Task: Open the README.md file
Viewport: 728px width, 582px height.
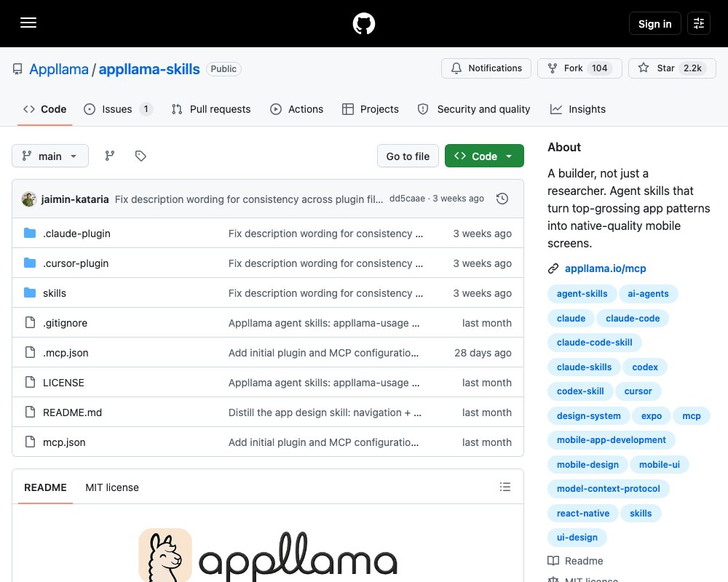Action: click(72, 412)
